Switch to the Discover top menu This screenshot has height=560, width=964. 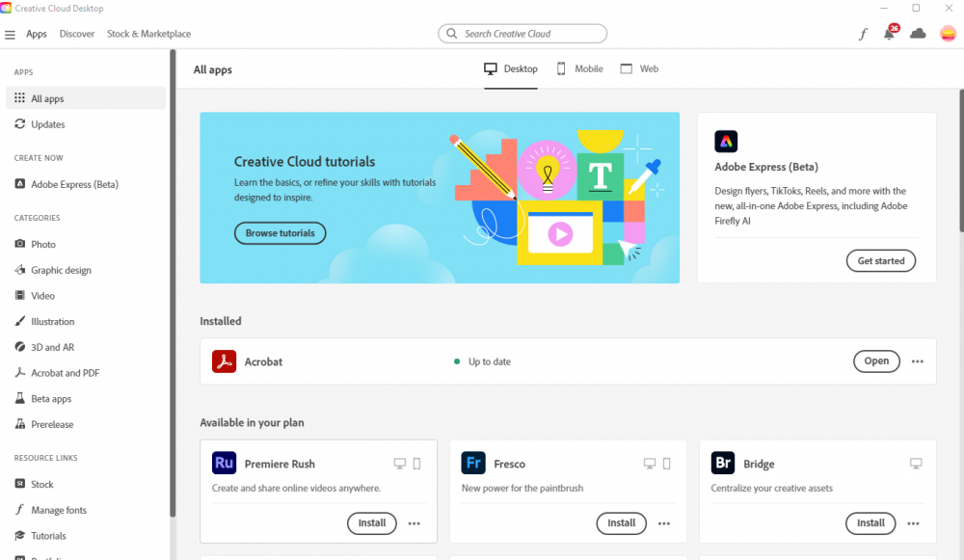[x=77, y=34]
